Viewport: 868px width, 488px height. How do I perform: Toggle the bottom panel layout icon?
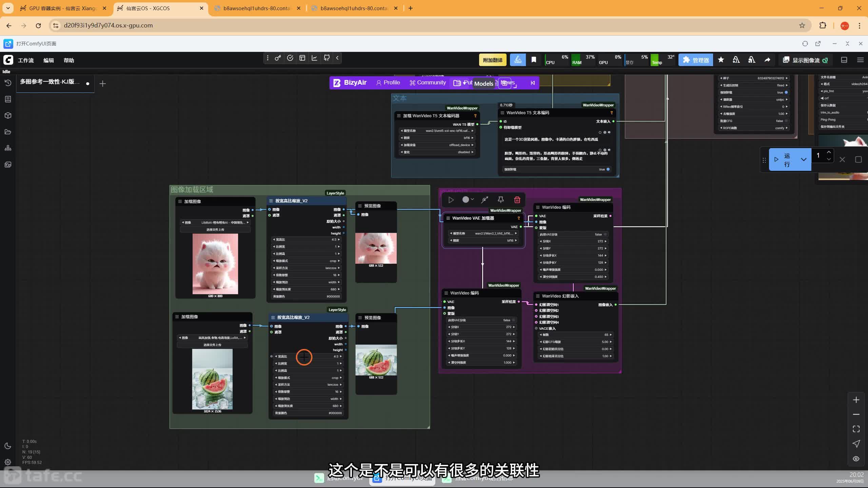click(844, 60)
